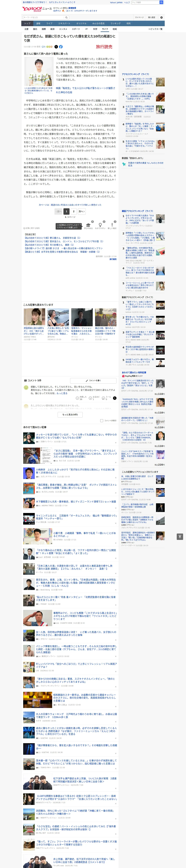The width and height of the screenshot is (186, 868).
Task: Click the article author photo thumbnail
Action: [39, 72]
